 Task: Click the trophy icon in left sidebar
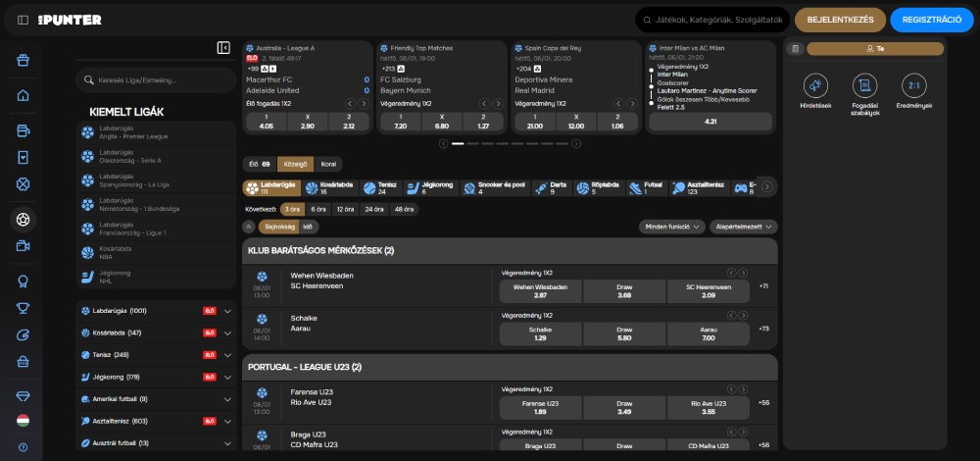[x=23, y=308]
